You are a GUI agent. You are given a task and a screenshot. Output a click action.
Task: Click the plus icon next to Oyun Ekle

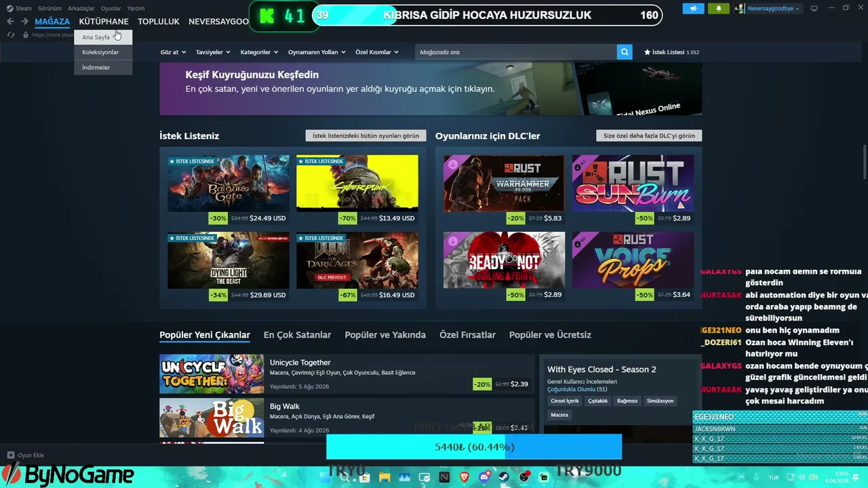pyautogui.click(x=10, y=455)
